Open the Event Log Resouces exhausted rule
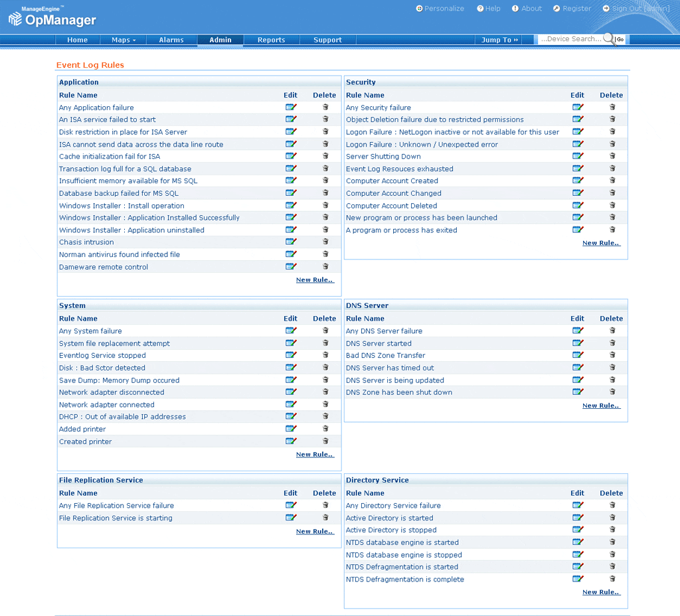Viewport: 680px width, 616px height. click(x=399, y=169)
